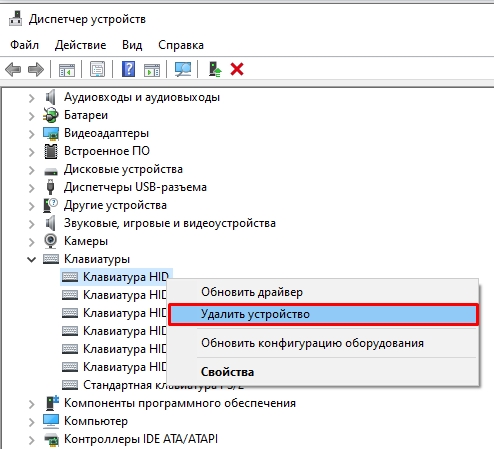Expand the Встроенное ПО node

tap(32, 152)
